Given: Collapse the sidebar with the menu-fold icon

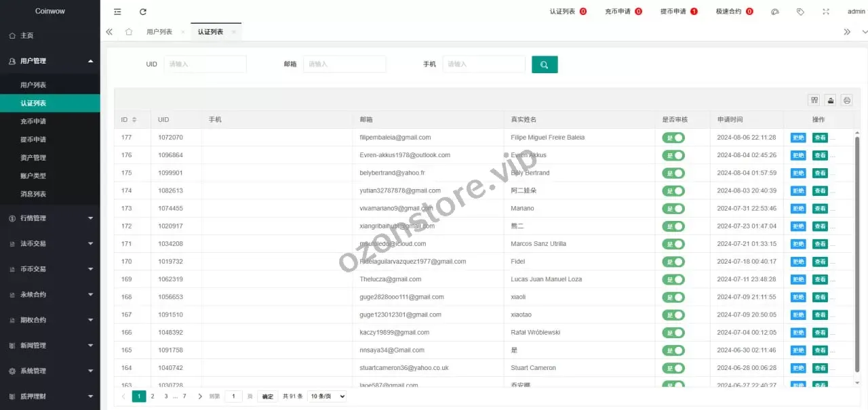Looking at the screenshot, I should pos(118,12).
